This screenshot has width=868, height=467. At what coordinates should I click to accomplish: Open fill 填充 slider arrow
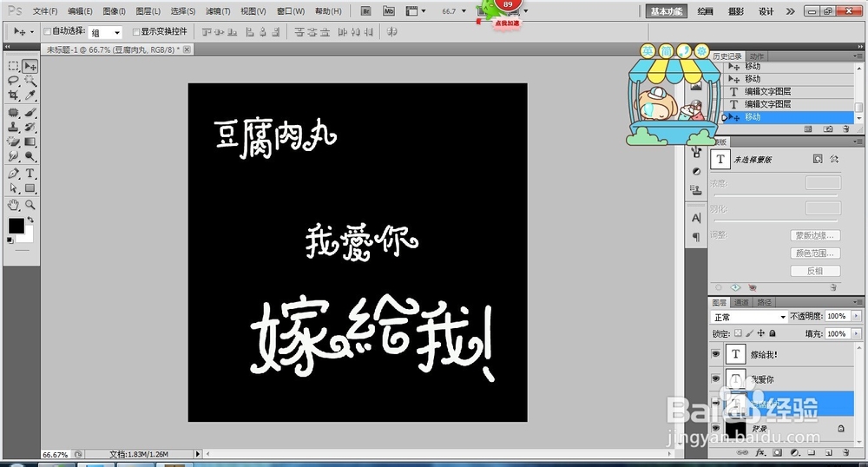click(857, 333)
